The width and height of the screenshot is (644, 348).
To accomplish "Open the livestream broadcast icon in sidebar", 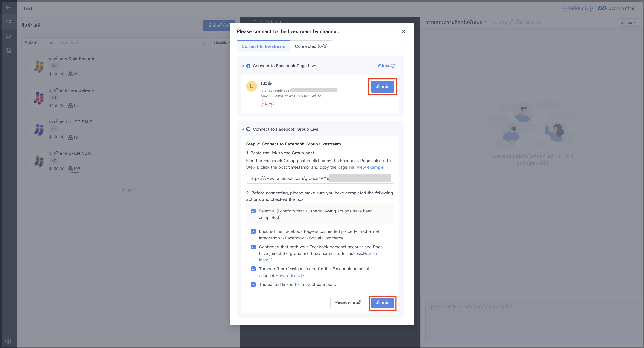I will [8, 21].
